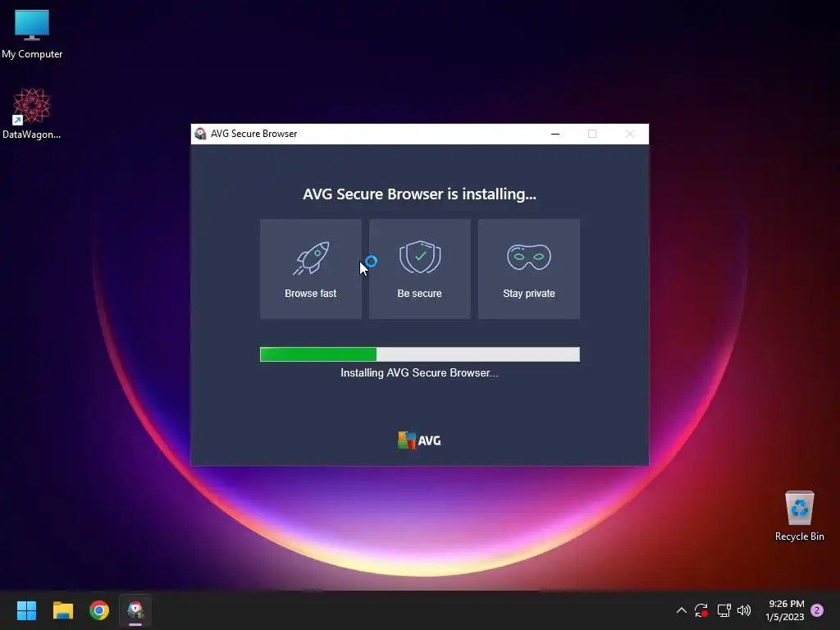Image resolution: width=840 pixels, height=630 pixels.
Task: Close the AVG Secure Browser installer window
Action: [629, 134]
